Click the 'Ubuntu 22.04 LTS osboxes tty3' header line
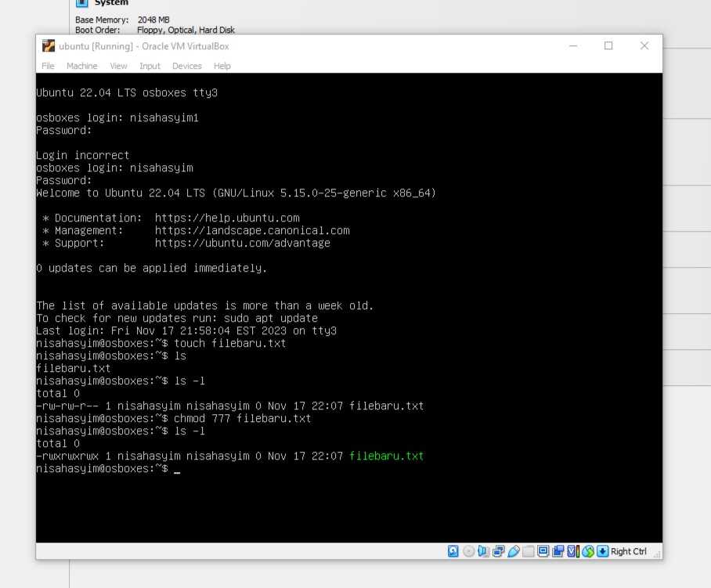 127,92
